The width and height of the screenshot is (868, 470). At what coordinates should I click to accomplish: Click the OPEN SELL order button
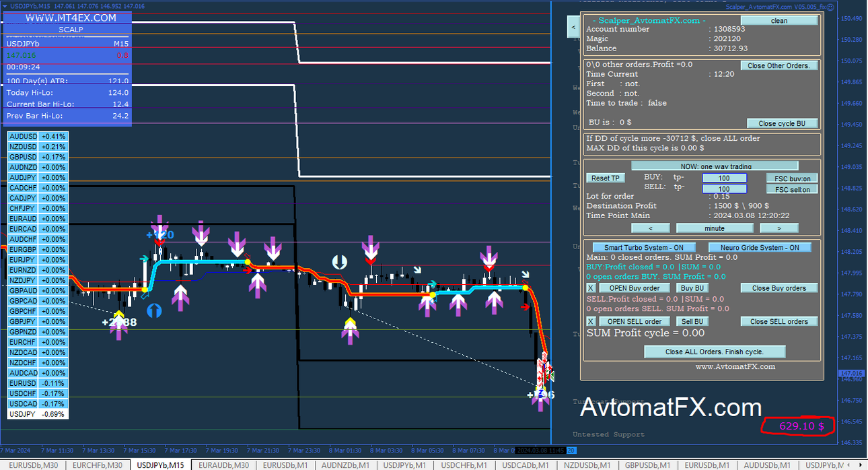tap(635, 321)
